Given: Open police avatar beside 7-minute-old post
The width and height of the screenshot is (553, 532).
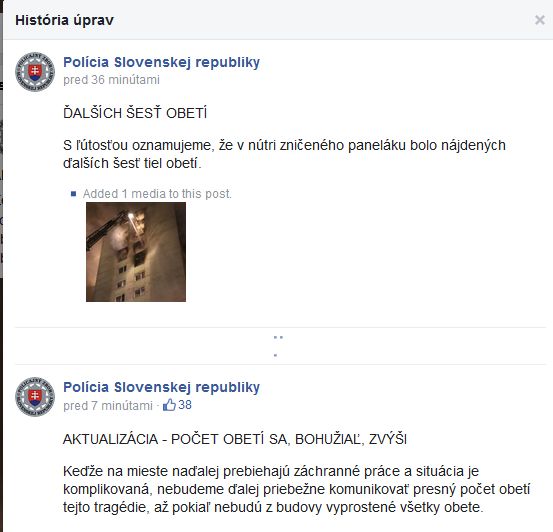Looking at the screenshot, I should point(35,397).
